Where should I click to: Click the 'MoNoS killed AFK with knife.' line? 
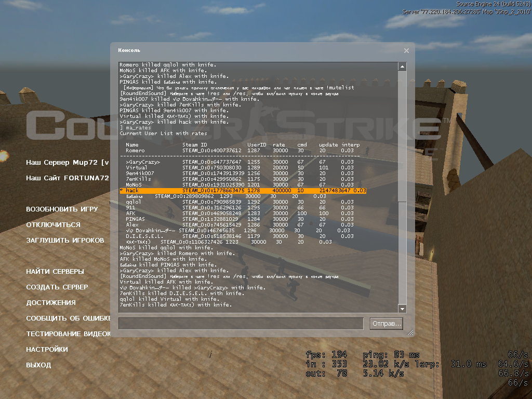pyautogui.click(x=163, y=70)
